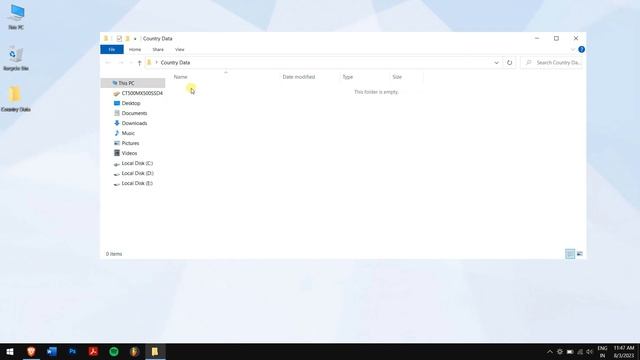Open the Windows Start menu
Screen dimensions: 640x360
[10, 351]
